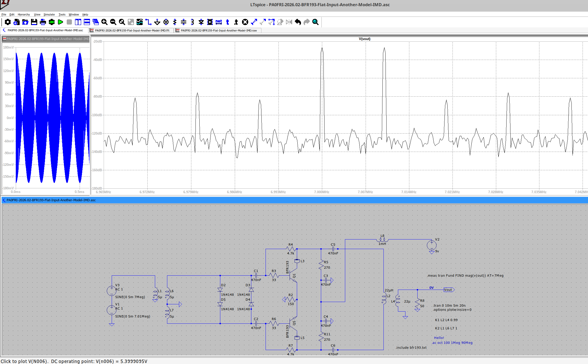Open the Hierarchy menu
The height and width of the screenshot is (364, 588).
24,14
